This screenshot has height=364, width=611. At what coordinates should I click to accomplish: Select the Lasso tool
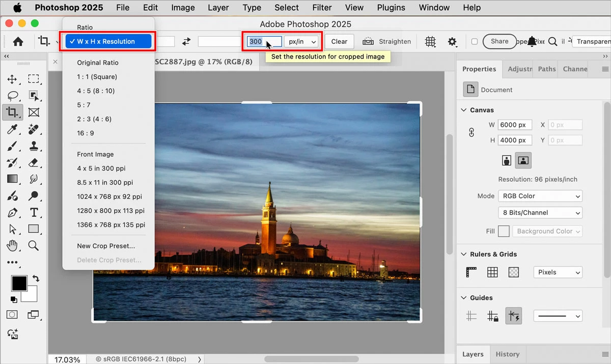12,96
